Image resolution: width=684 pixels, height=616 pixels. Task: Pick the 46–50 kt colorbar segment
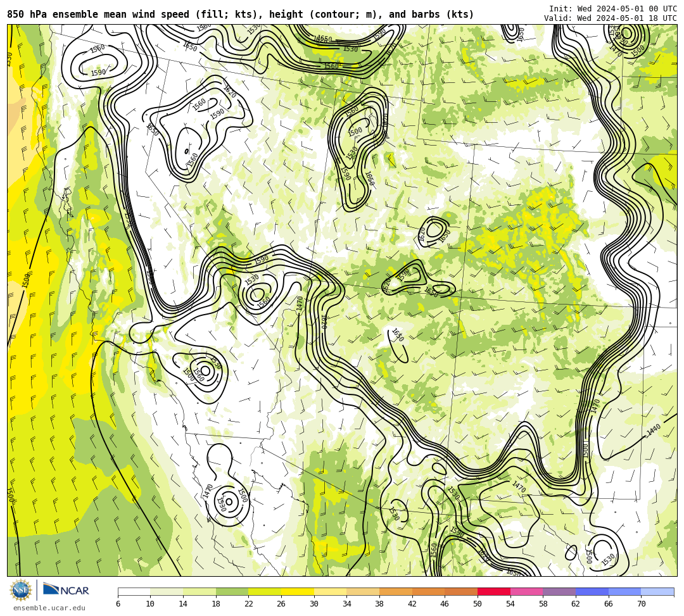[x=461, y=591]
